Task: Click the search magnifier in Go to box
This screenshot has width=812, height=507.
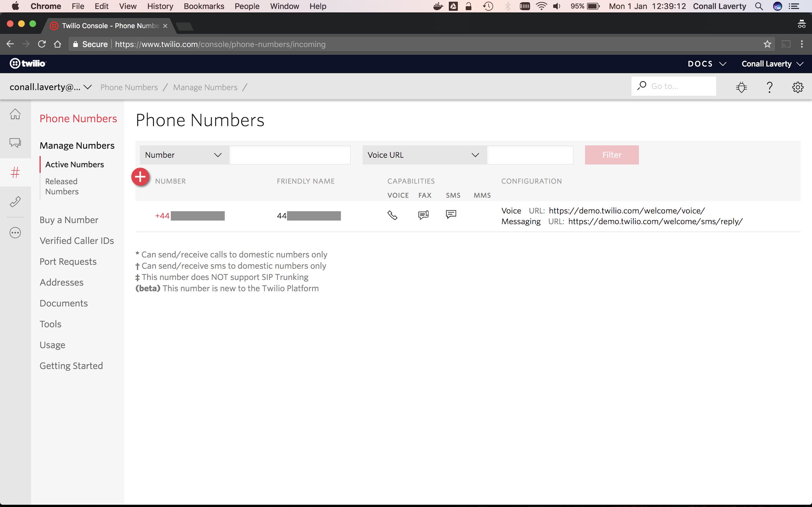Action: pyautogui.click(x=642, y=86)
